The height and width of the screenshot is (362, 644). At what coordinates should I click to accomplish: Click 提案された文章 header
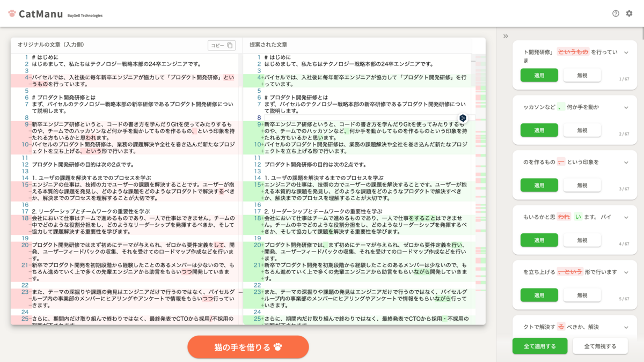pos(268,45)
